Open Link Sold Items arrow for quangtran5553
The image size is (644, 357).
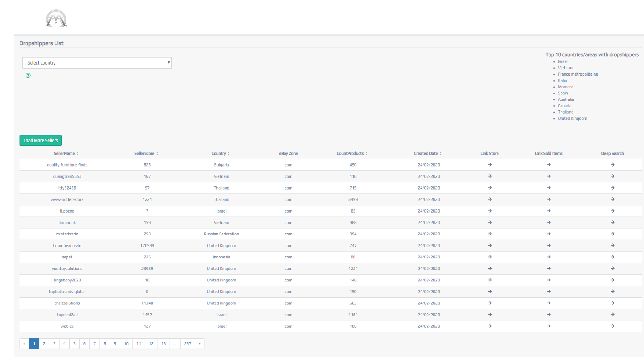coord(549,176)
